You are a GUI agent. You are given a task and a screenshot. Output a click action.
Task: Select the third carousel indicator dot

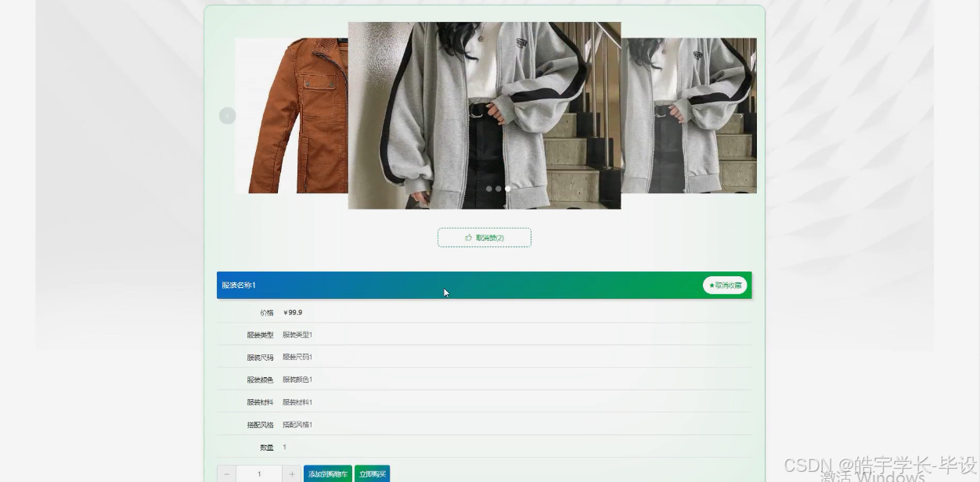[x=506, y=189]
